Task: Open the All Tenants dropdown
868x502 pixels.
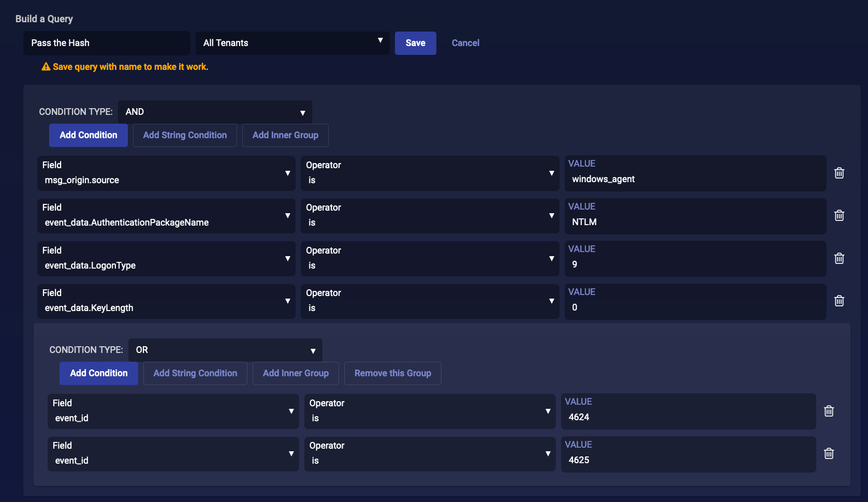Action: (292, 43)
